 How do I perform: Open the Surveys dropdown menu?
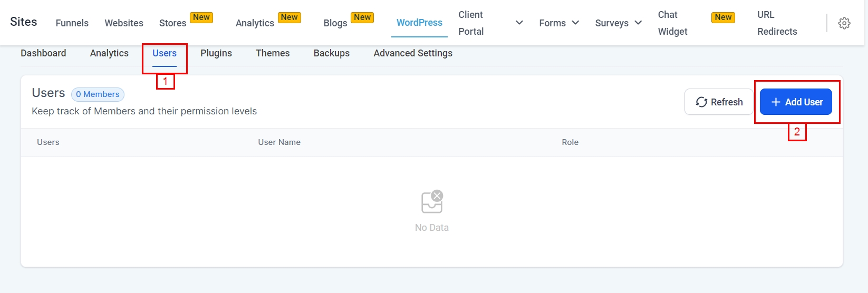(618, 23)
